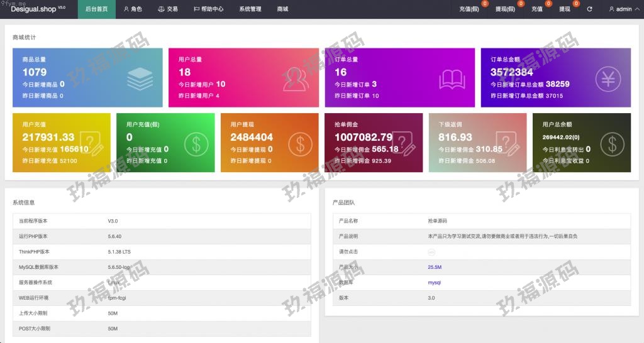
Task: Expand the 系统管理 menu
Action: [x=250, y=9]
